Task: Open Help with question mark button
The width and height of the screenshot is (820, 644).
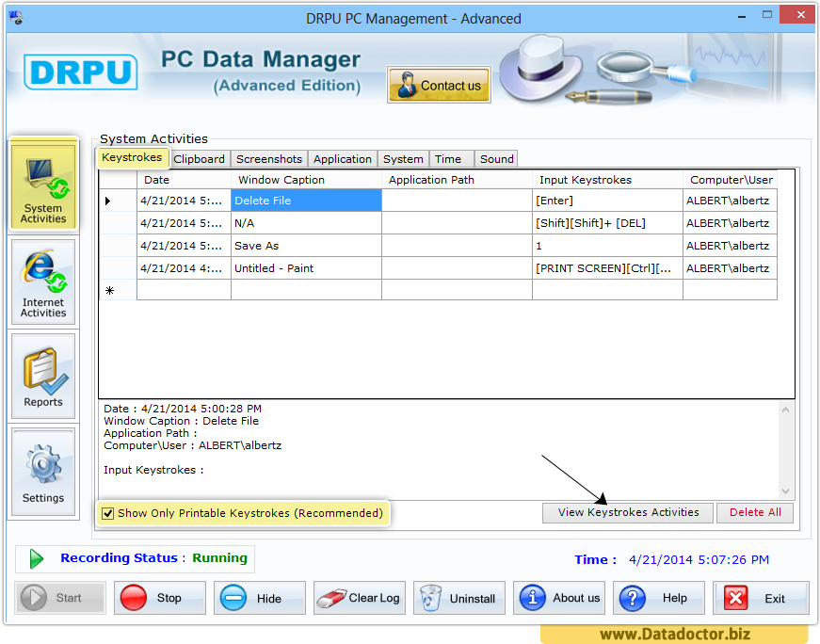Action: pyautogui.click(x=659, y=598)
